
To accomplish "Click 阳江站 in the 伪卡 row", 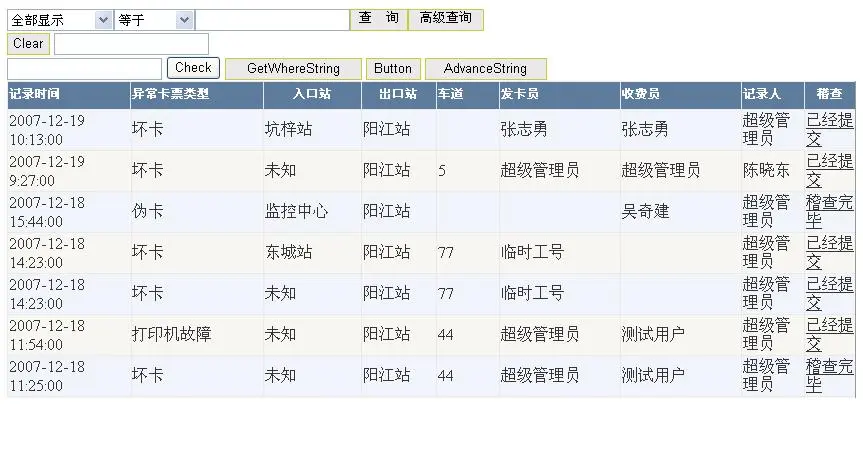I will coord(386,211).
